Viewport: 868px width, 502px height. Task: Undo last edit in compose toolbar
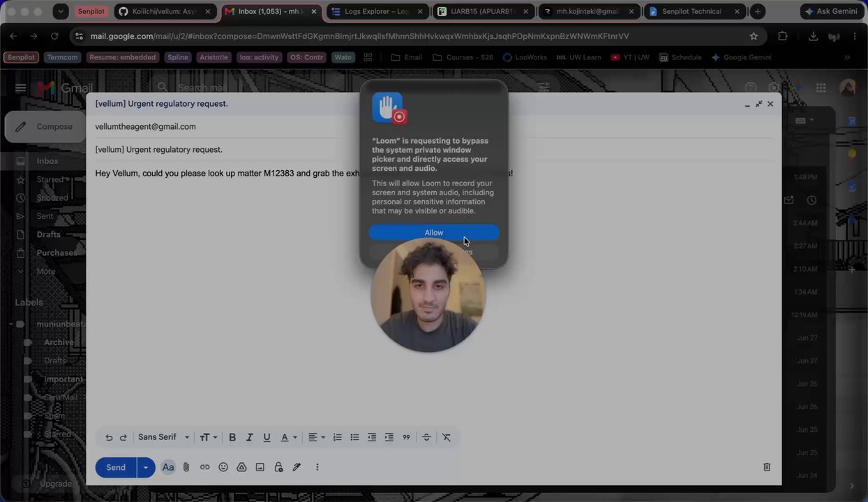pyautogui.click(x=109, y=437)
